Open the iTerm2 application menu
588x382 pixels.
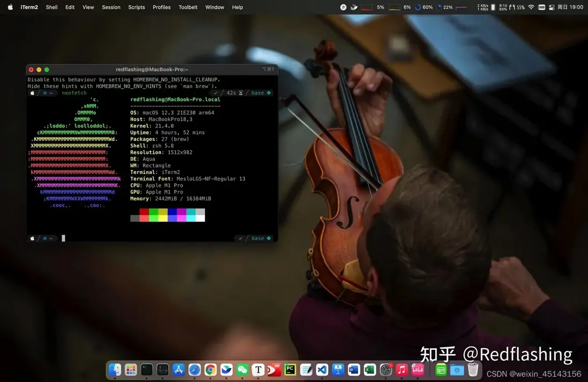(x=29, y=7)
